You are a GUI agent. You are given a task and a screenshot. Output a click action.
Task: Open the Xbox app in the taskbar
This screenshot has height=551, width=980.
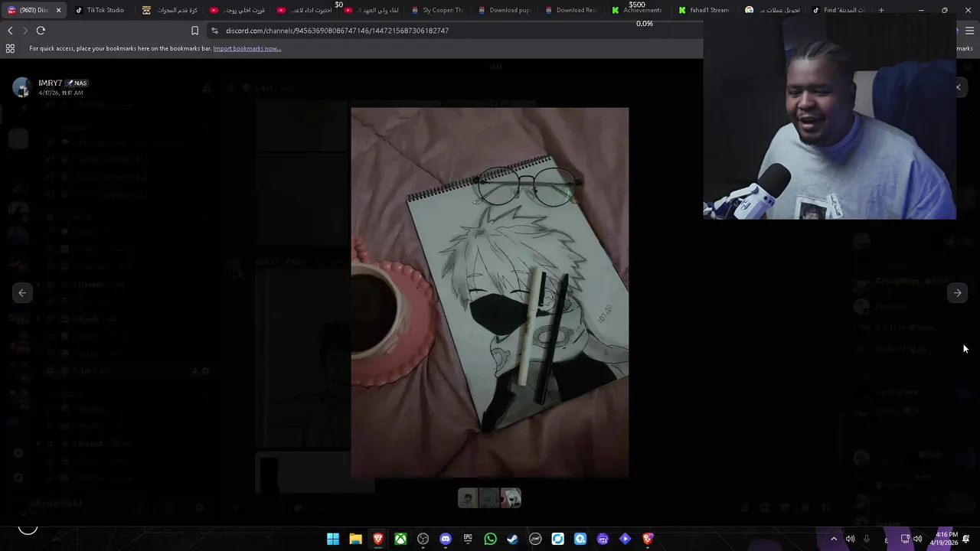pos(400,539)
